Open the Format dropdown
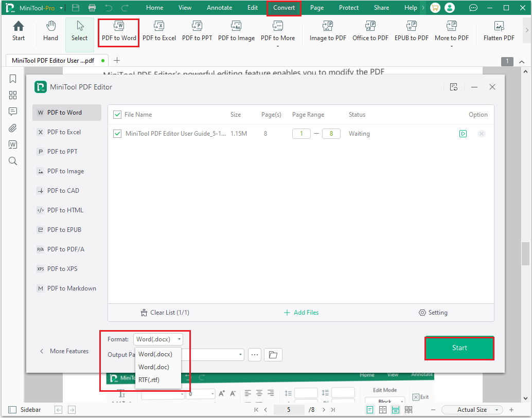Screen dimensions: 532x418 tap(158, 339)
